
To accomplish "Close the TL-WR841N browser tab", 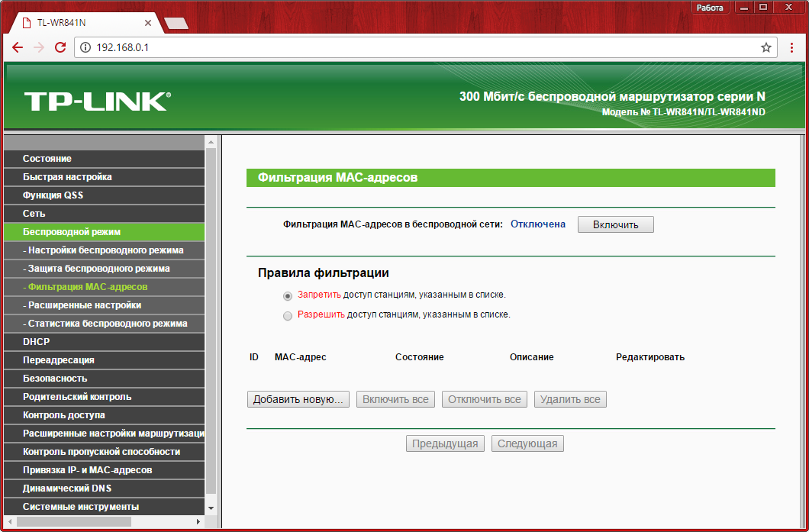I will [148, 23].
